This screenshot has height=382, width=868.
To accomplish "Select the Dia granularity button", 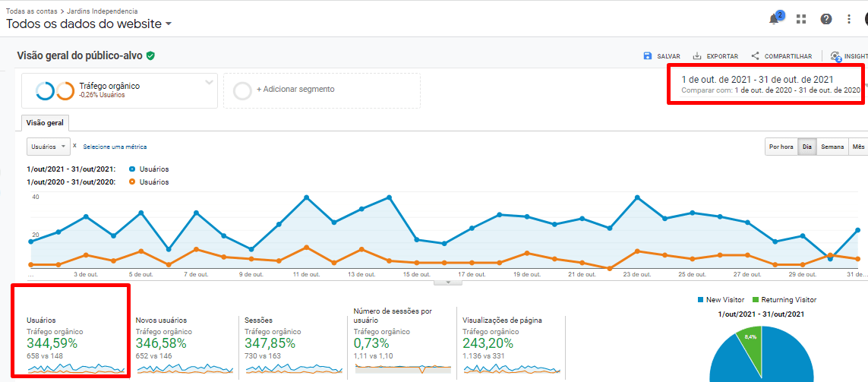I will coord(806,147).
